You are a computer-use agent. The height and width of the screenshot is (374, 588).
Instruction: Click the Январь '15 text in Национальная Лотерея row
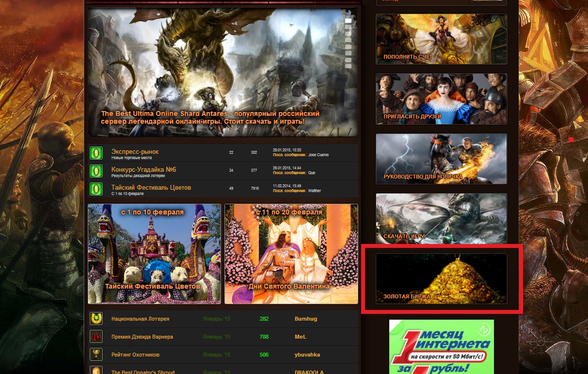(216, 319)
